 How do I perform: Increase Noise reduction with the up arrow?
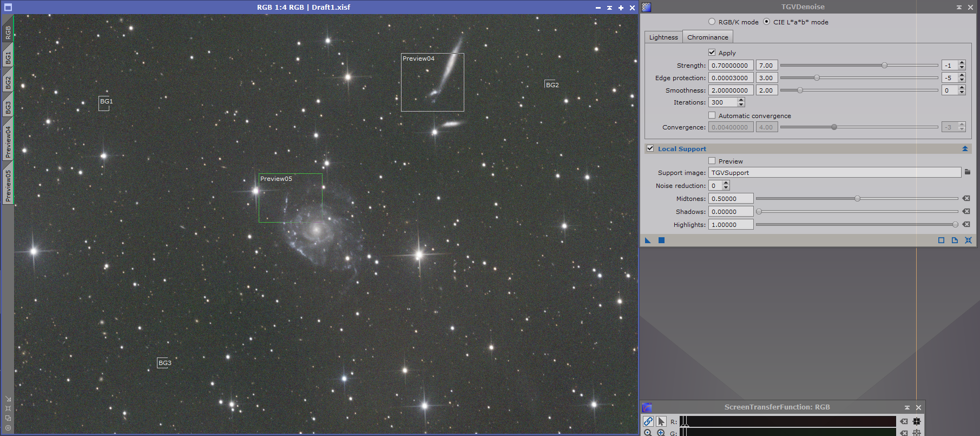point(726,183)
